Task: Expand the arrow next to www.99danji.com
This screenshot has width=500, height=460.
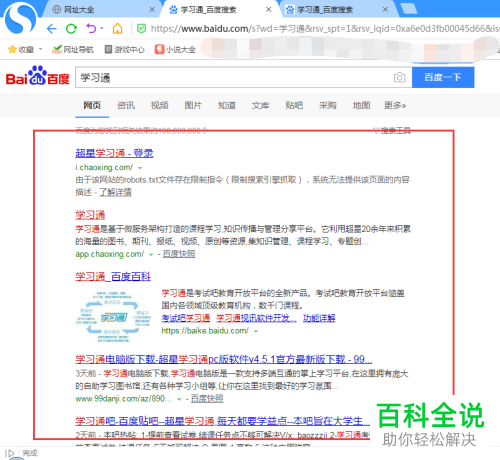Action: point(179,399)
